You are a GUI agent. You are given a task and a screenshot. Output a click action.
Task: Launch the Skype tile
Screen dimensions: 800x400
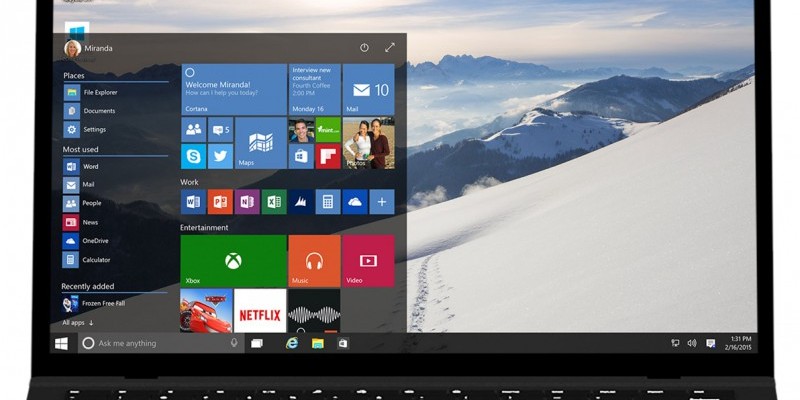(194, 156)
